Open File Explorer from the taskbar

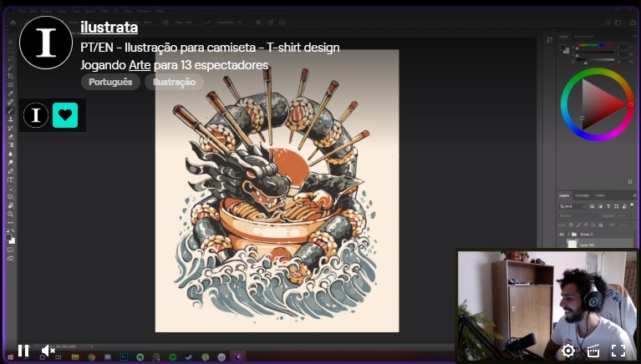point(75,357)
